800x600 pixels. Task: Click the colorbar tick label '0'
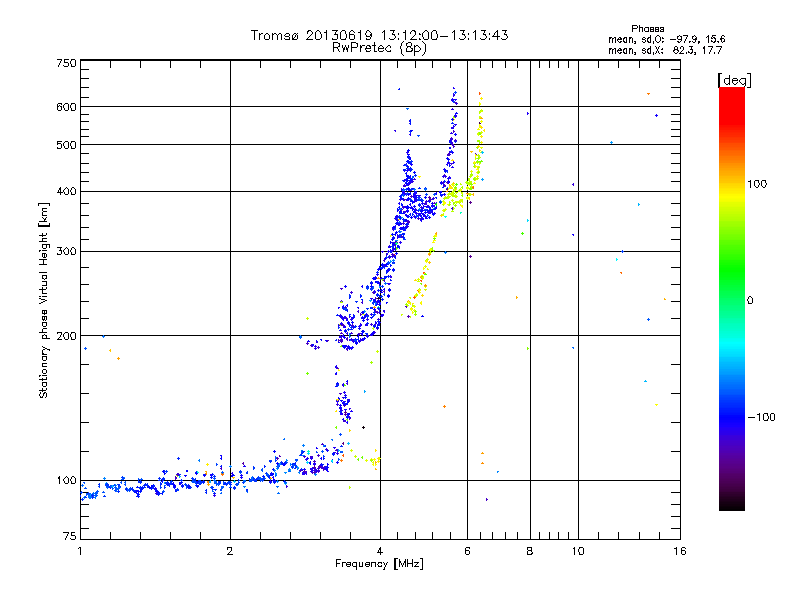point(750,301)
